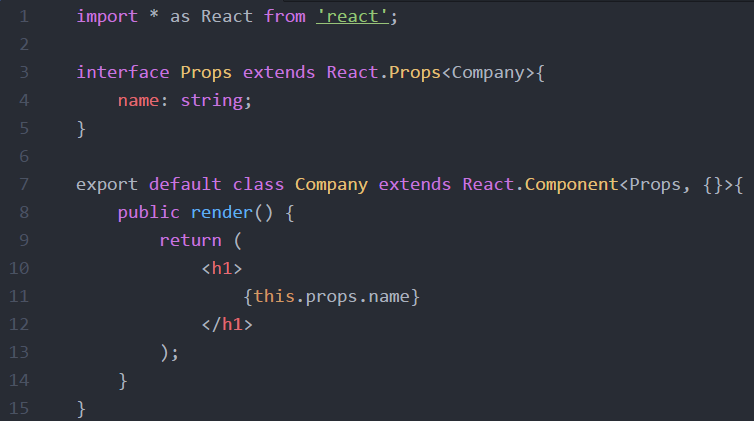Click the render method name on line 8
The width and height of the screenshot is (754, 421).
coord(222,213)
